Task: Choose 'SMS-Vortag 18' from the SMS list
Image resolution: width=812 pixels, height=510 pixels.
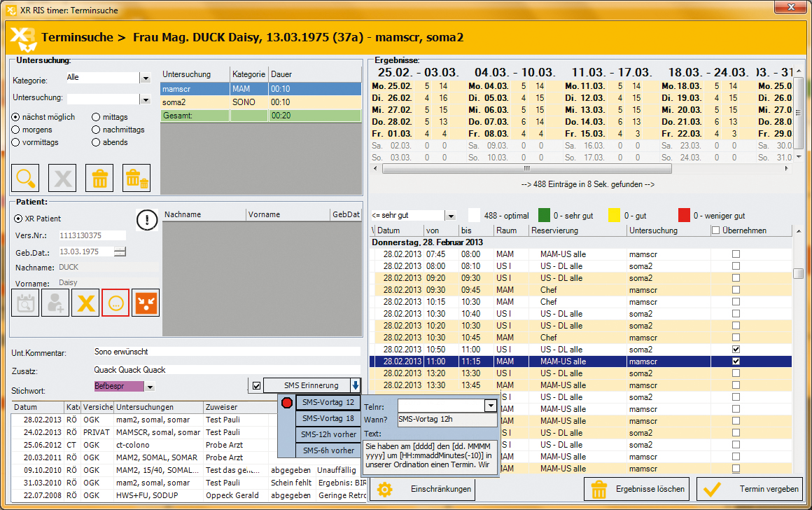Action: [328, 418]
